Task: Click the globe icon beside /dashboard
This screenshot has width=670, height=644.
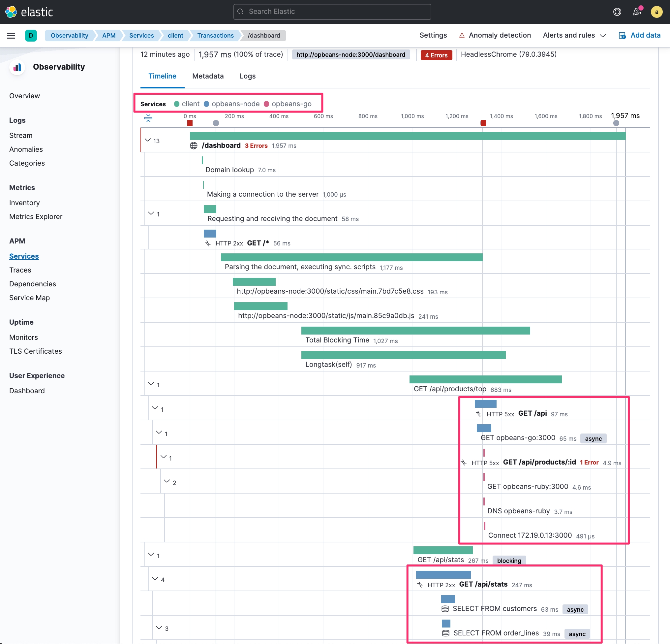Action: [x=194, y=146]
